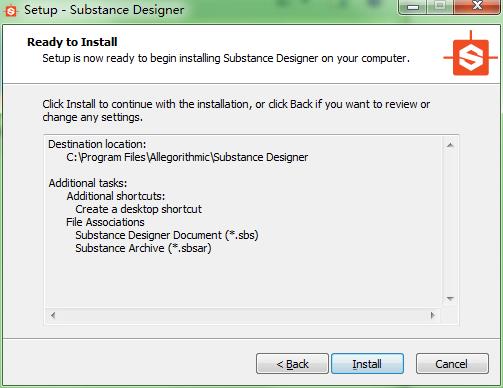Screen dimensions: 503x388
Task: Click the 'Setup - Substance Designer' window title
Action: tap(104, 10)
